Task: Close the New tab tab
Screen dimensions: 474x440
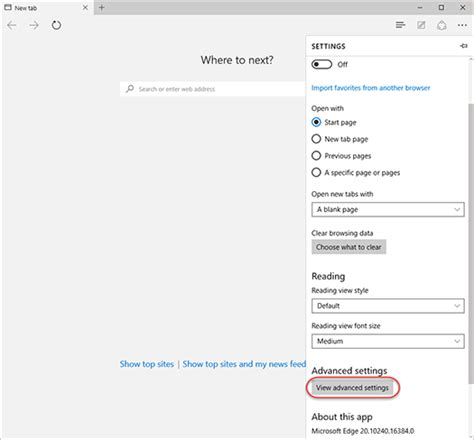Action: 85,7
